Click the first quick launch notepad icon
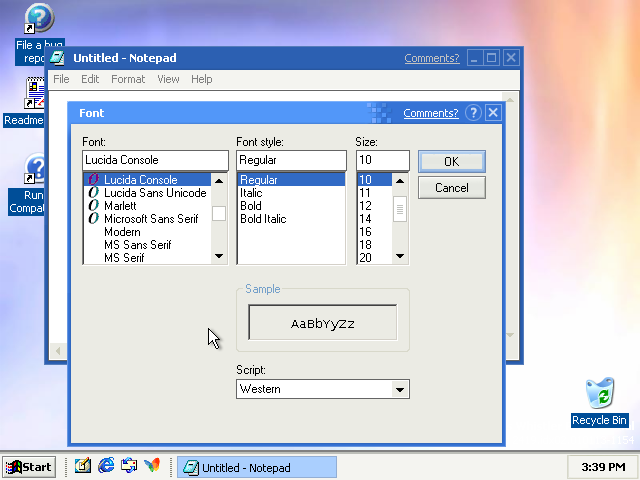Screen dimensions: 640x480 pos(83,465)
